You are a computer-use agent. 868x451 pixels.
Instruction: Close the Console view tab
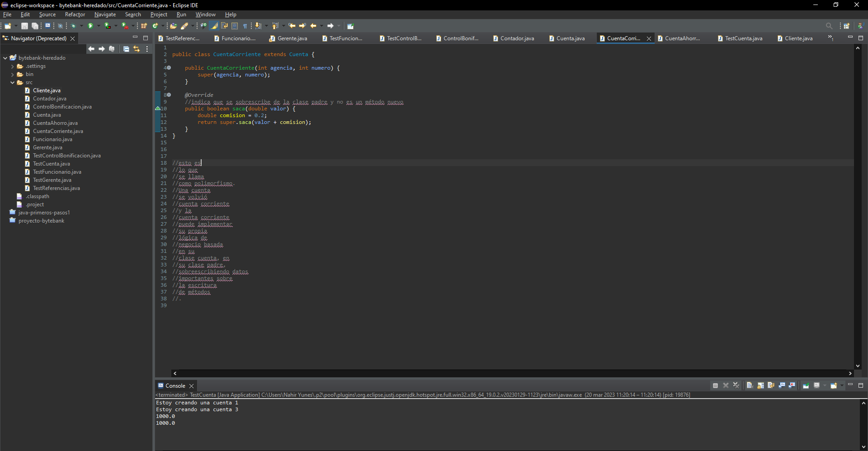191,386
